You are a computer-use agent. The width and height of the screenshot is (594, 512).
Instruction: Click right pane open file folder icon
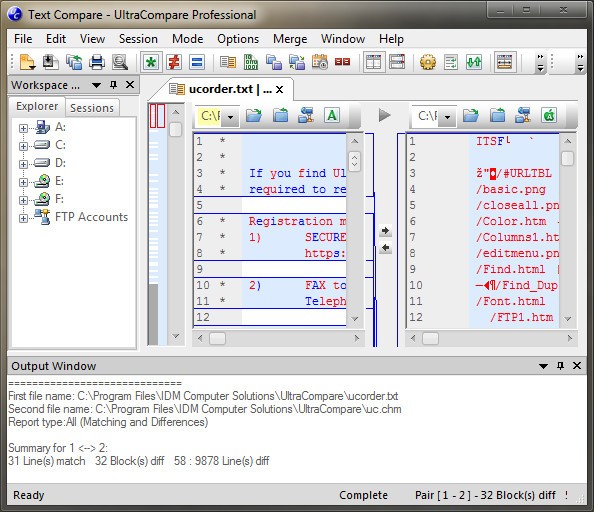471,115
